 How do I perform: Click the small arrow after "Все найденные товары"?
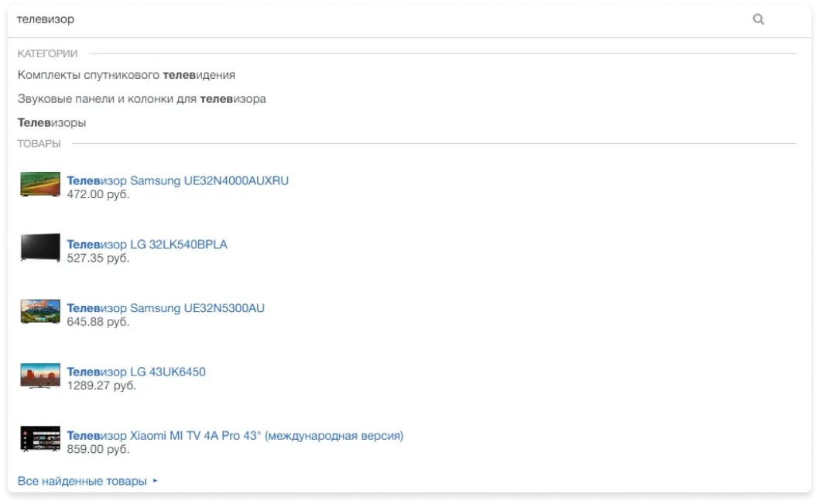(155, 481)
